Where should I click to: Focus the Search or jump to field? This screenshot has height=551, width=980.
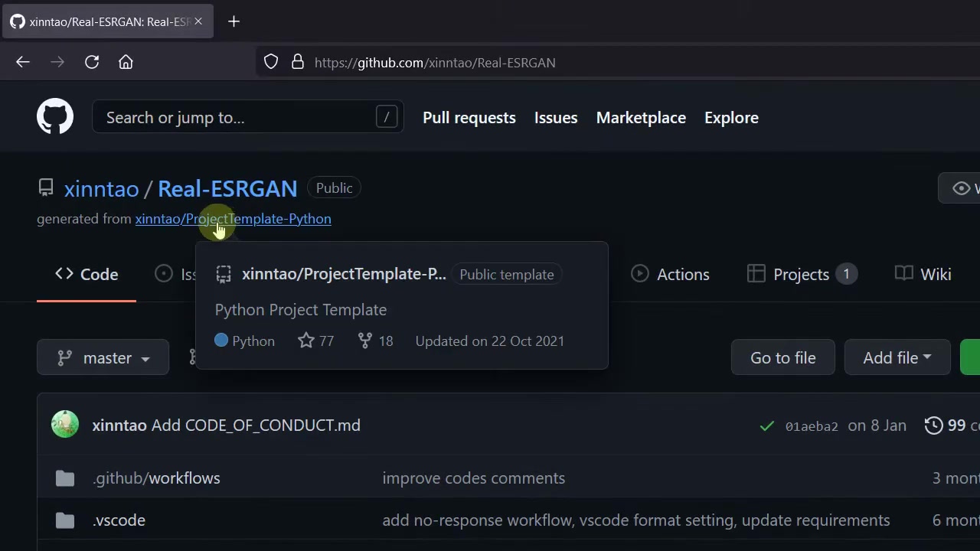(237, 118)
